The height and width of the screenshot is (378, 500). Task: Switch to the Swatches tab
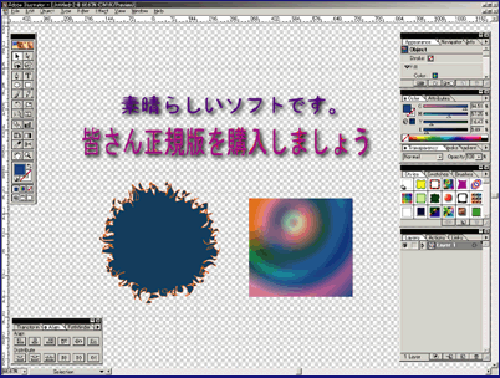(438, 174)
